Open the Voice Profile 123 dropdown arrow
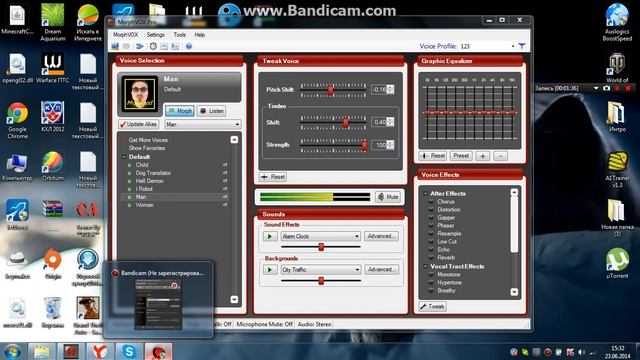640x360 pixels. click(x=513, y=46)
